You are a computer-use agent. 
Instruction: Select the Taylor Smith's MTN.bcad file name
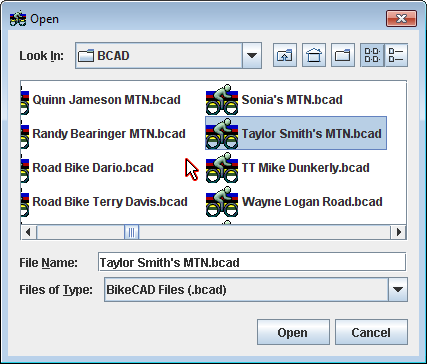click(x=312, y=134)
